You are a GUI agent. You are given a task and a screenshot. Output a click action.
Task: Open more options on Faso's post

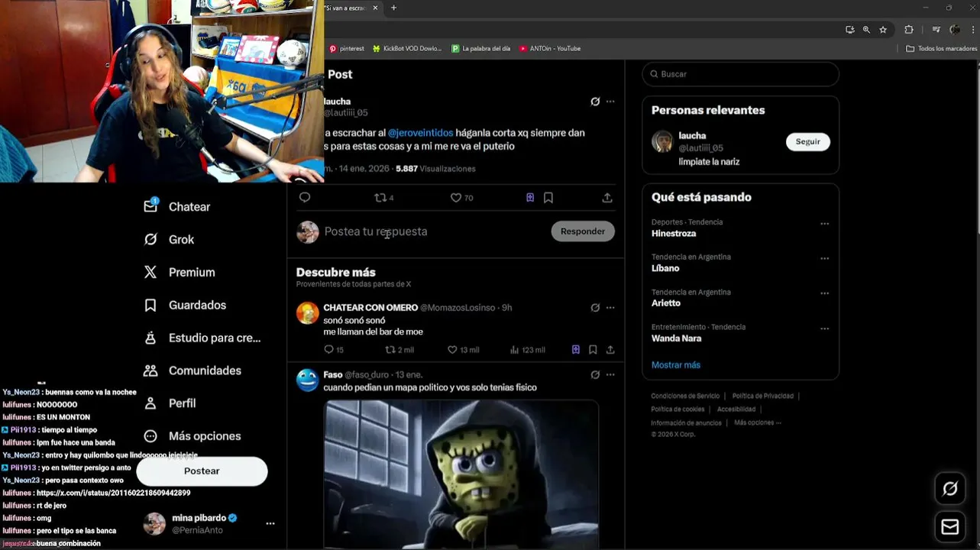click(610, 375)
